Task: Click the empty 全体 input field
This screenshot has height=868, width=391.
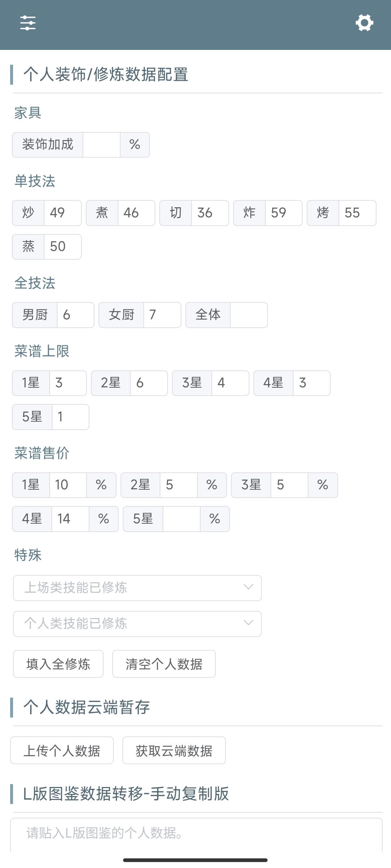Action: [x=249, y=315]
